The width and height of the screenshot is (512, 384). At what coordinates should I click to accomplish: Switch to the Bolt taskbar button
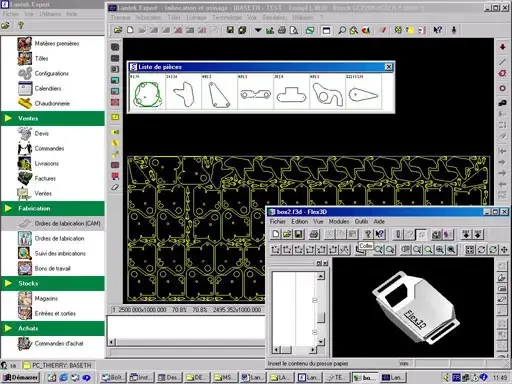[x=113, y=378]
